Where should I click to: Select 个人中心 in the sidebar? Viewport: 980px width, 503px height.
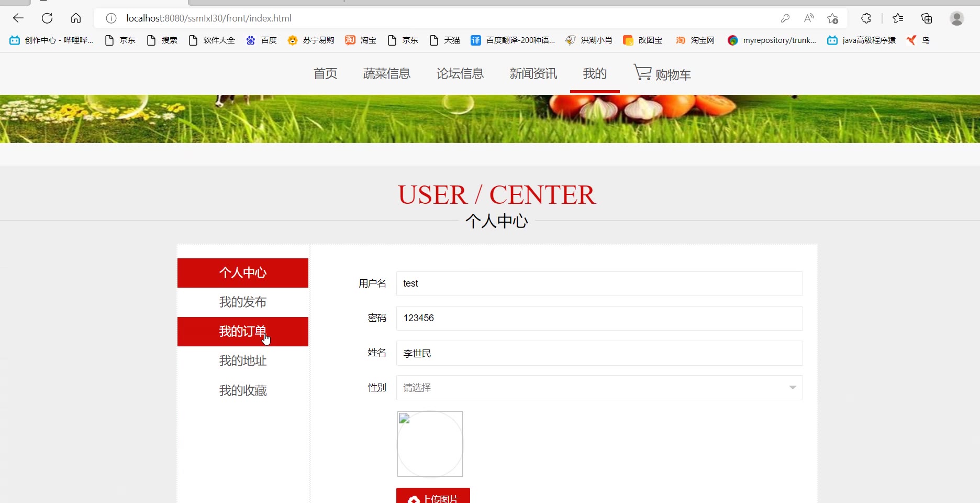coord(243,273)
